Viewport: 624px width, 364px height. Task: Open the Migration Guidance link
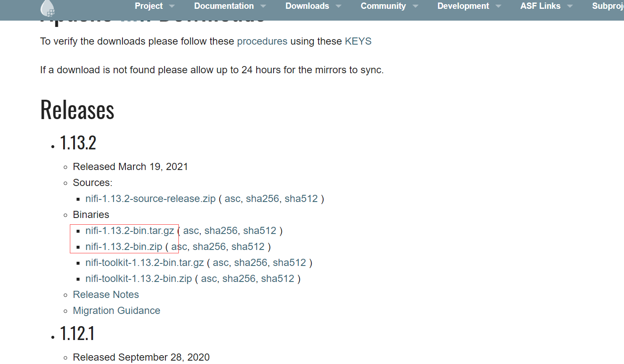point(117,311)
